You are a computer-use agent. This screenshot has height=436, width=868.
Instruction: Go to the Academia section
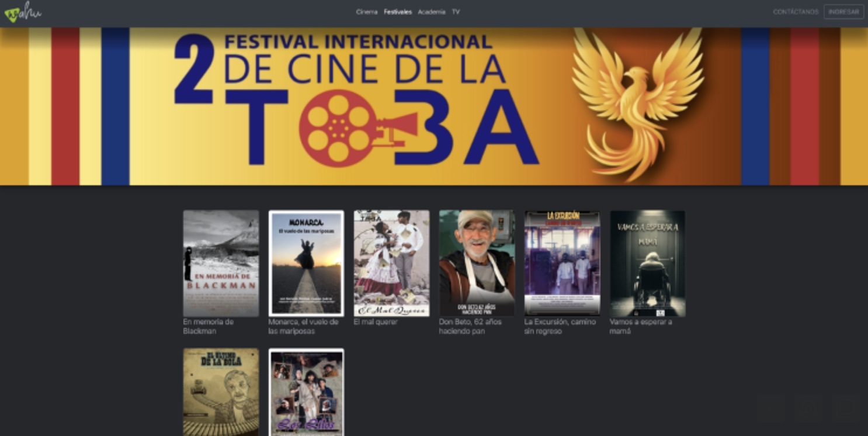[432, 12]
